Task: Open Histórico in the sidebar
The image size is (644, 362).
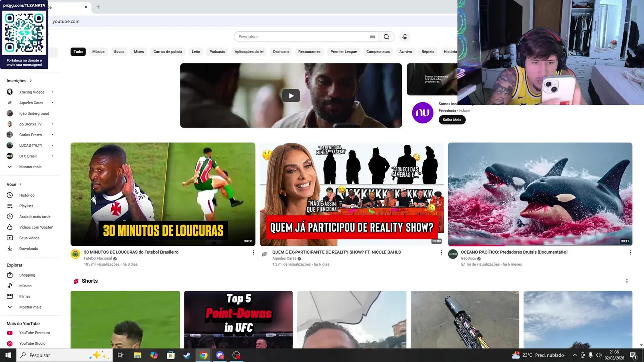Action: 27,195
